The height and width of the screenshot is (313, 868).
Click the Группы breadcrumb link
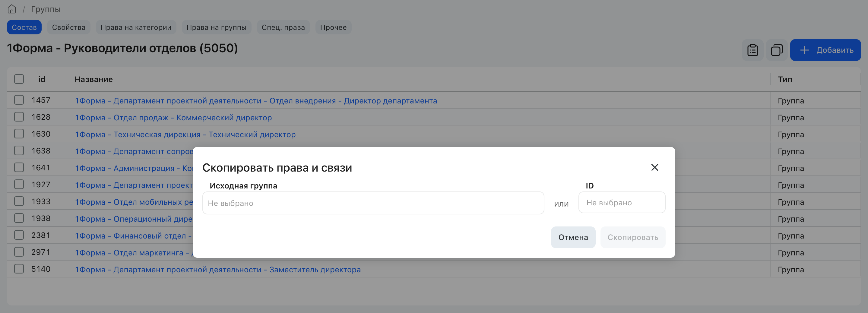click(x=46, y=9)
